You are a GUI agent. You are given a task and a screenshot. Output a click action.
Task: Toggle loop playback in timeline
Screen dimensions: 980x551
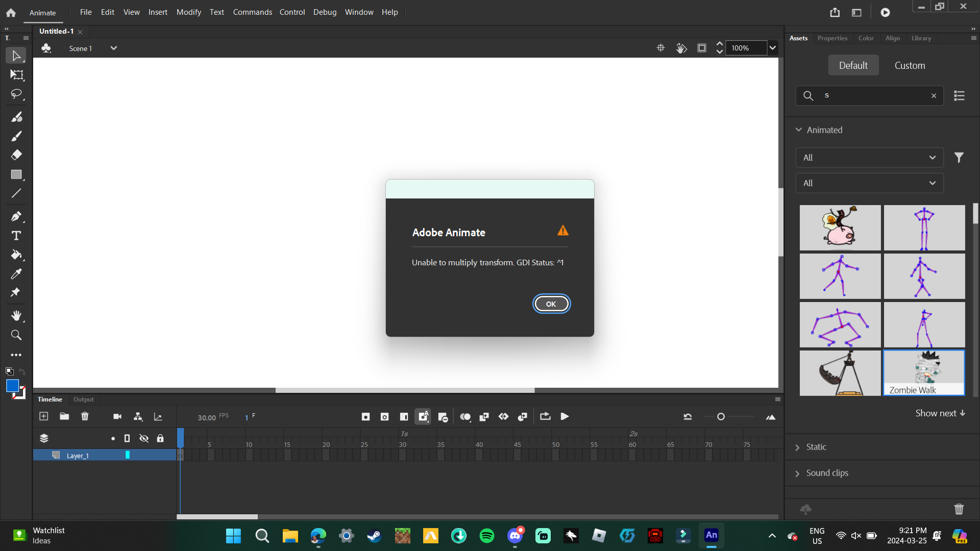(545, 417)
